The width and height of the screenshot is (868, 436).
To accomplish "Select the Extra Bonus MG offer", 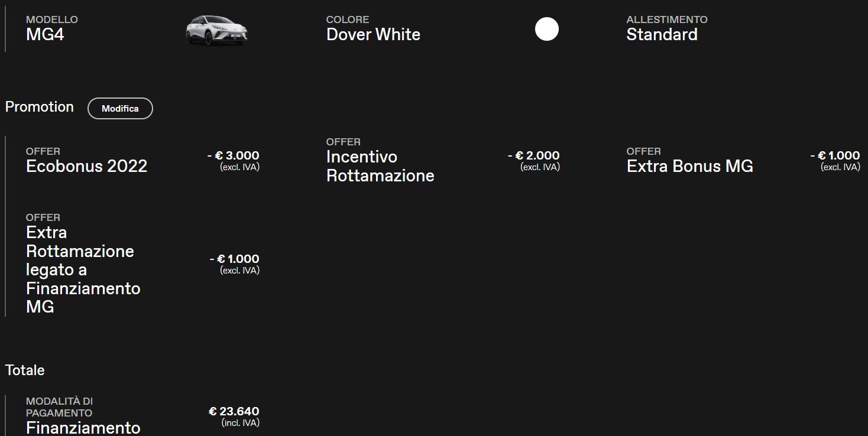I will coord(689,166).
